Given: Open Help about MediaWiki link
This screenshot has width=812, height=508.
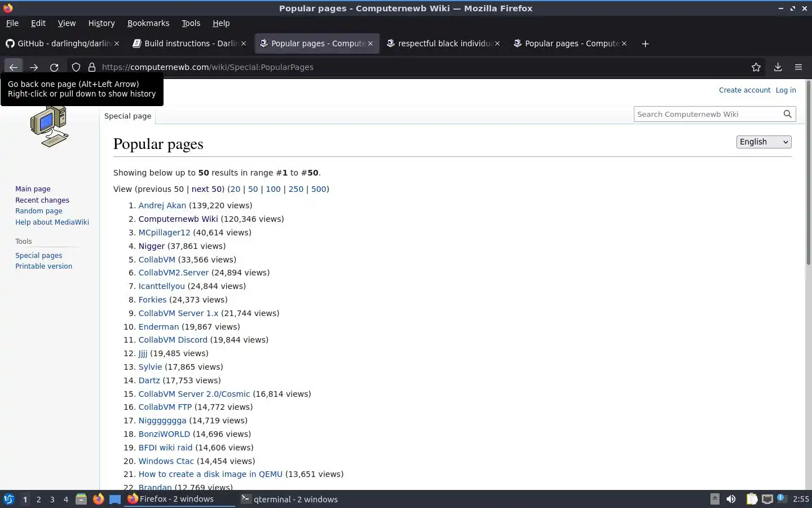Looking at the screenshot, I should (52, 222).
